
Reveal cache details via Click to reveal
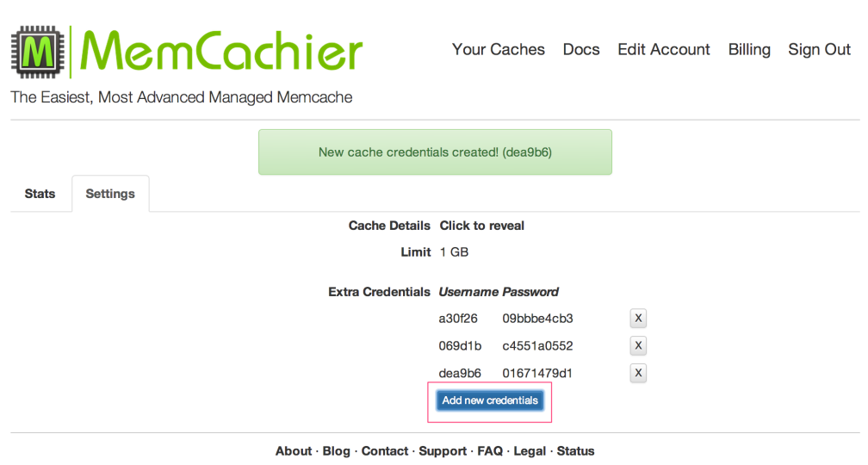[481, 226]
